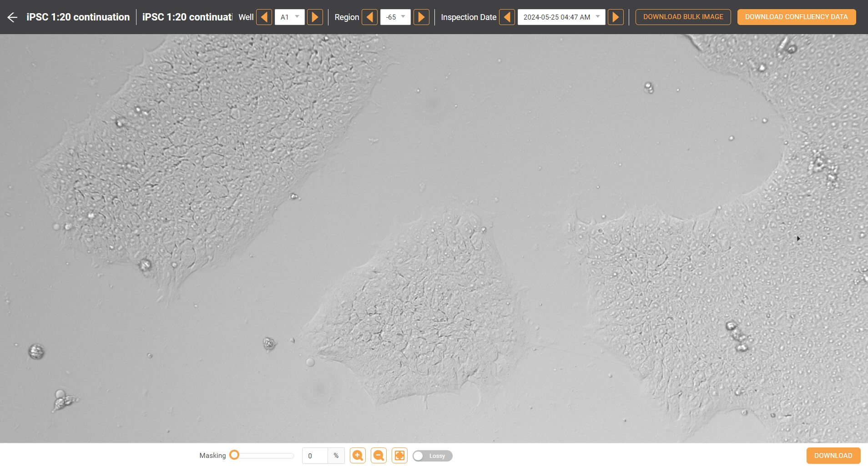Step back to the previous inspection date
This screenshot has width=868, height=467.
(507, 17)
